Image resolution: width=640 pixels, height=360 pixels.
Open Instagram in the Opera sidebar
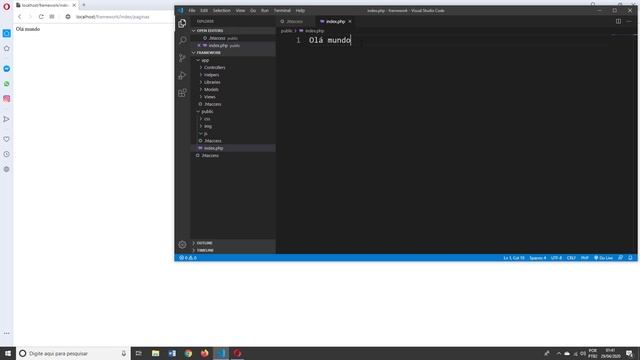[x=7, y=99]
